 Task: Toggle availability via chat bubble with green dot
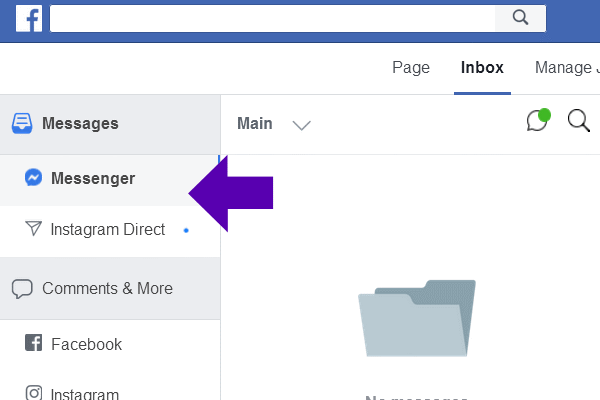pos(538,122)
